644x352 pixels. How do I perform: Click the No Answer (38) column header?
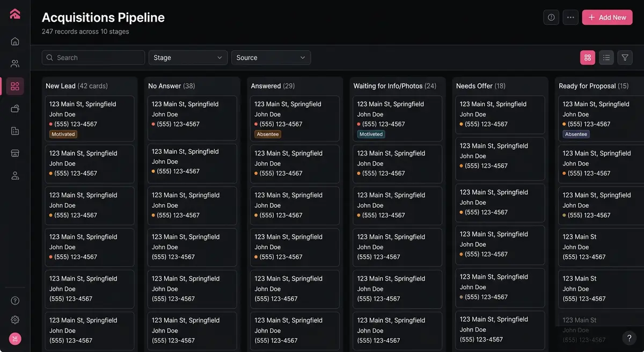coord(172,86)
